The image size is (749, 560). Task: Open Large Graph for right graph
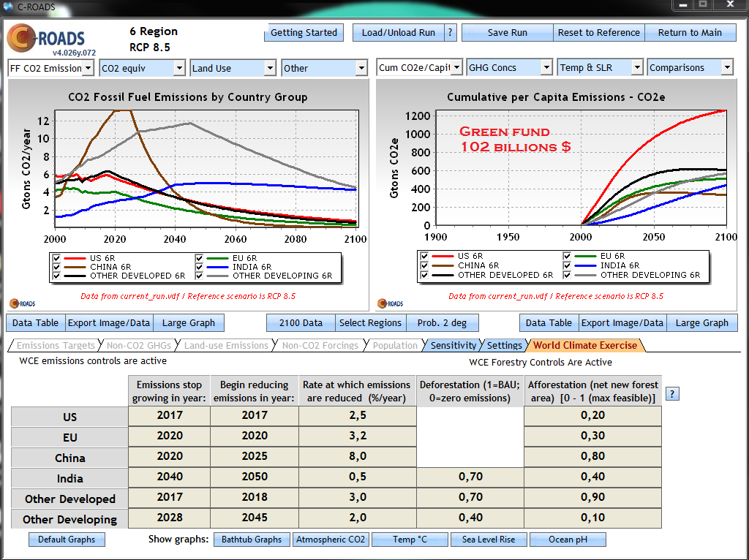click(x=701, y=322)
